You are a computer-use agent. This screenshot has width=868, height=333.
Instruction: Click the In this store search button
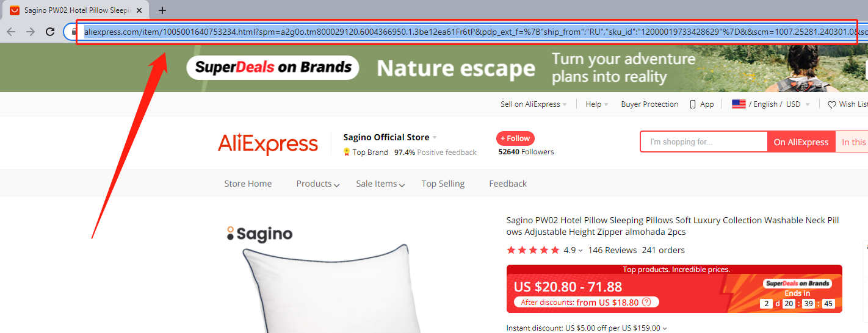pos(852,141)
